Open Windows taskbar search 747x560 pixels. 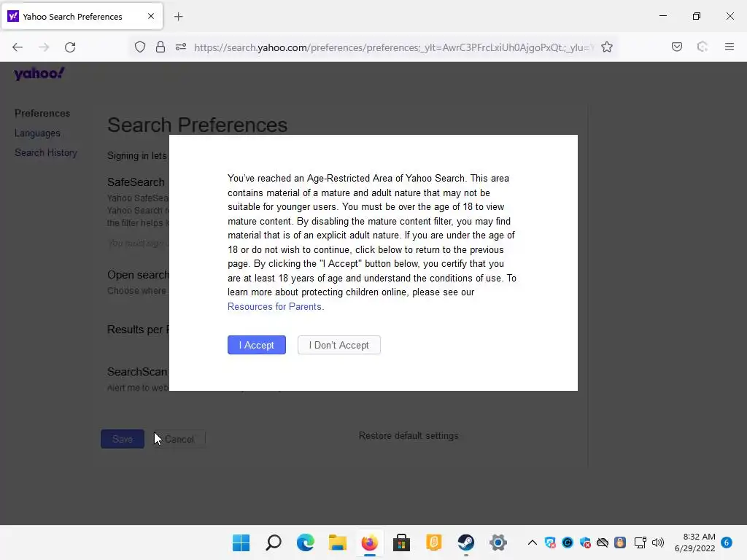pos(274,542)
